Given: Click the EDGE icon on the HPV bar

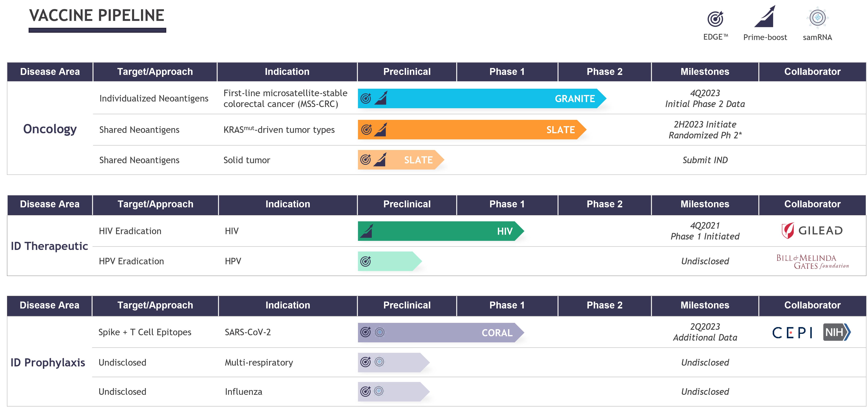Looking at the screenshot, I should click(x=366, y=261).
